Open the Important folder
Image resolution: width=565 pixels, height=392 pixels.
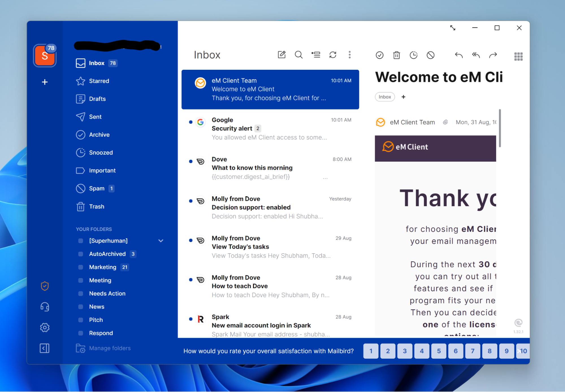96,171
